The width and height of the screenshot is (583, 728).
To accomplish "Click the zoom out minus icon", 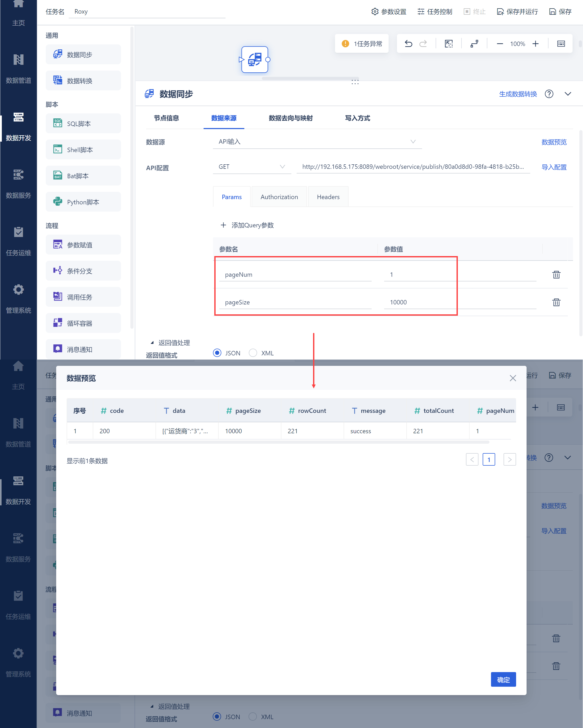I will coord(500,44).
